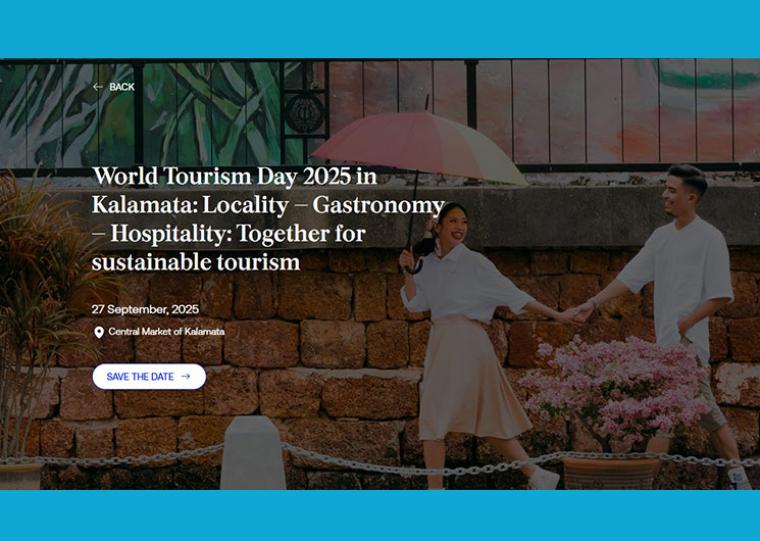The width and height of the screenshot is (760, 541).
Task: Select the Central Market of Kalamata text
Action: [166, 332]
